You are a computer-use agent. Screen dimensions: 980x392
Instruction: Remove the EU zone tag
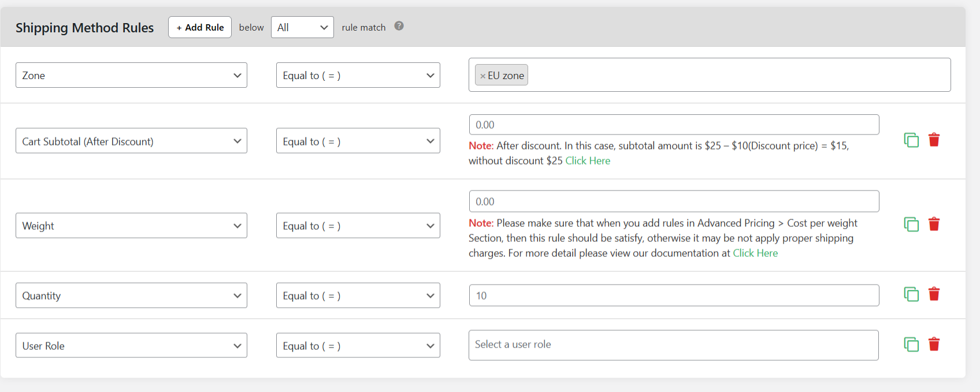(482, 76)
